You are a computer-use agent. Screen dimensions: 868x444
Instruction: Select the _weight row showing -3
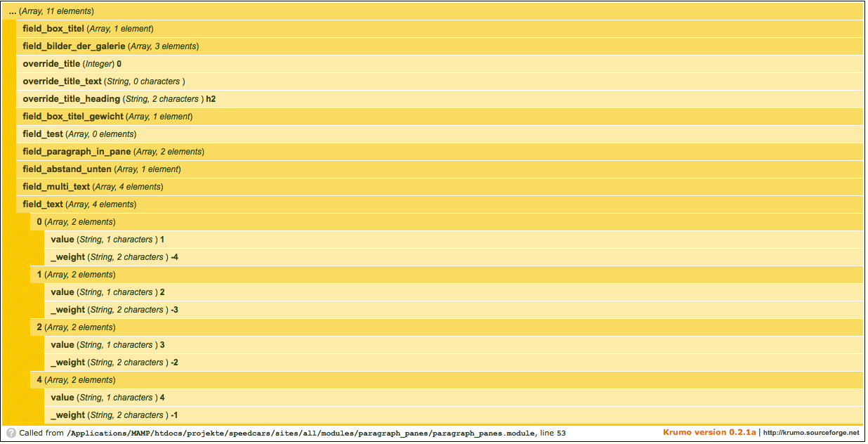(454, 310)
